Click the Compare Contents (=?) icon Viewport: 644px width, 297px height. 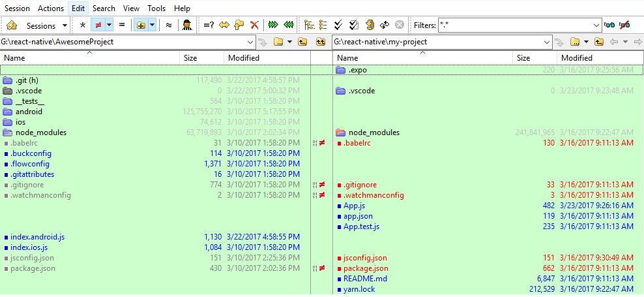coord(209,25)
